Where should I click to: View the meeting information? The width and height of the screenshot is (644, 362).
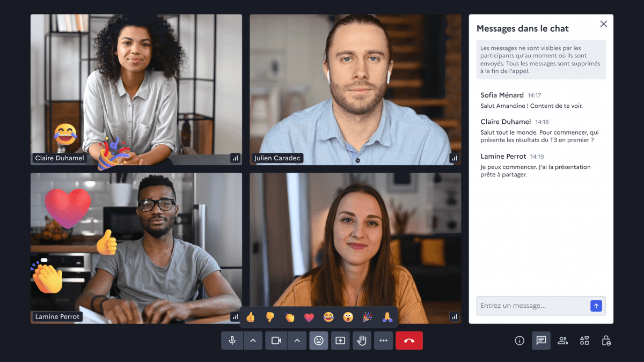coord(519,341)
